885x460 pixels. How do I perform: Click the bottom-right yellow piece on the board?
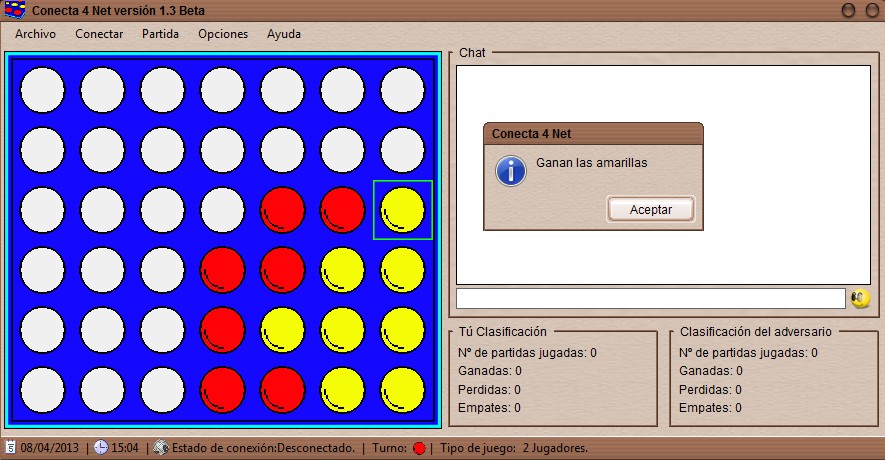click(402, 390)
